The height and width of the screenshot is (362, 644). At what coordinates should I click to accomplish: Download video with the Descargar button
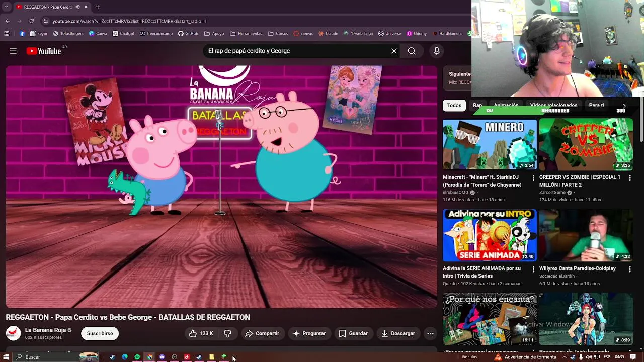398,333
